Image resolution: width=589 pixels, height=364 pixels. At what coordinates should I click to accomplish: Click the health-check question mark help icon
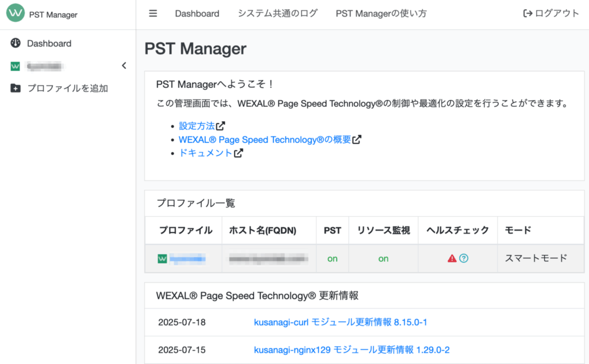pyautogui.click(x=464, y=258)
